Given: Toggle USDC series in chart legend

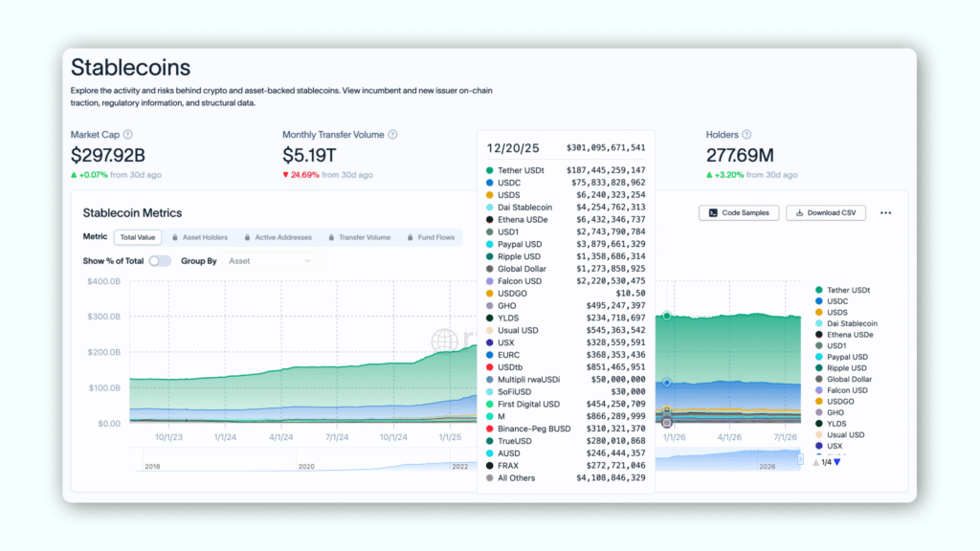Looking at the screenshot, I should 832,301.
